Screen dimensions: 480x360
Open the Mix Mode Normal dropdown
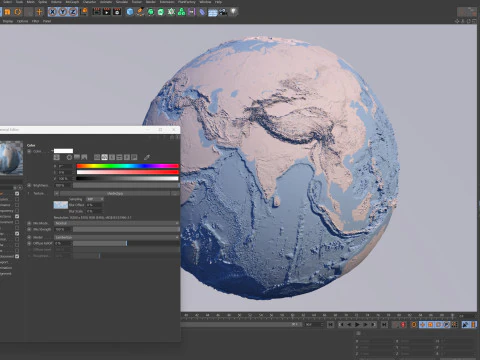pos(117,223)
